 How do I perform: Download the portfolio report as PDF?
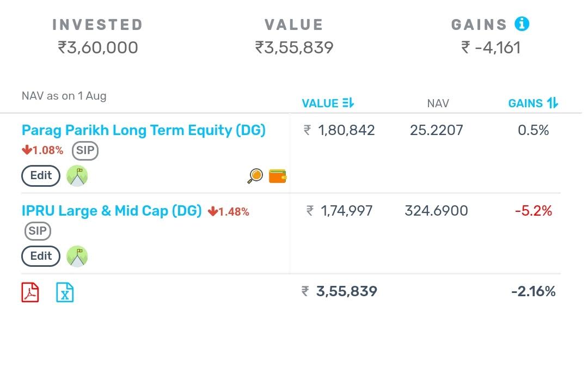coord(30,292)
